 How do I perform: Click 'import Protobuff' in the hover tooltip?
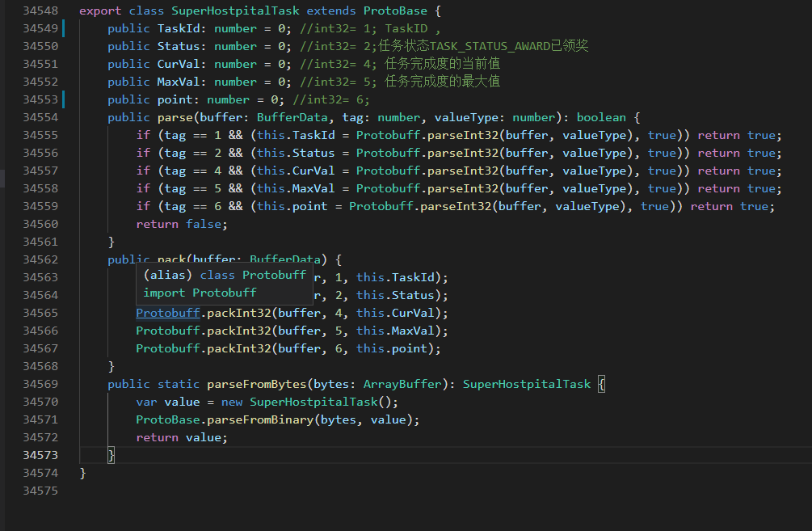click(200, 293)
